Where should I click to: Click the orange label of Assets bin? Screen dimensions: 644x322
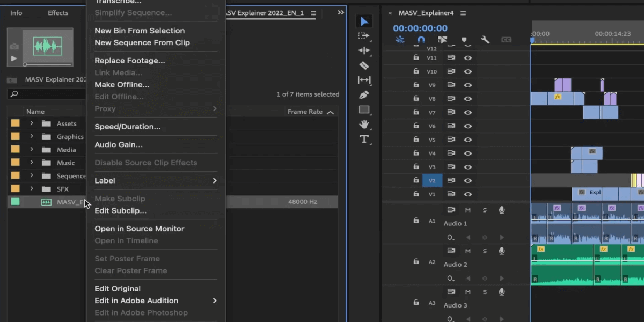coord(15,123)
